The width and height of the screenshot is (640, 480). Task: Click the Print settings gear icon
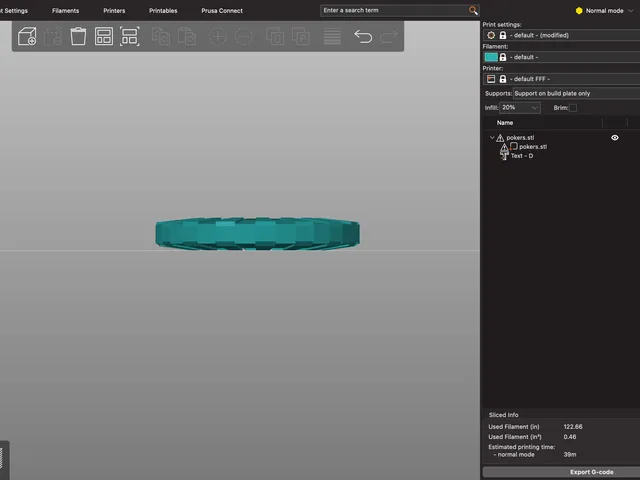click(x=491, y=35)
